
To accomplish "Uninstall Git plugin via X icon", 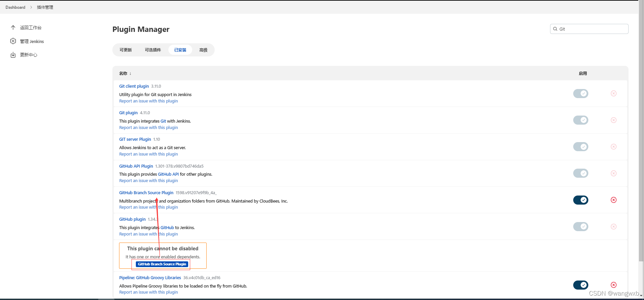I will [613, 120].
